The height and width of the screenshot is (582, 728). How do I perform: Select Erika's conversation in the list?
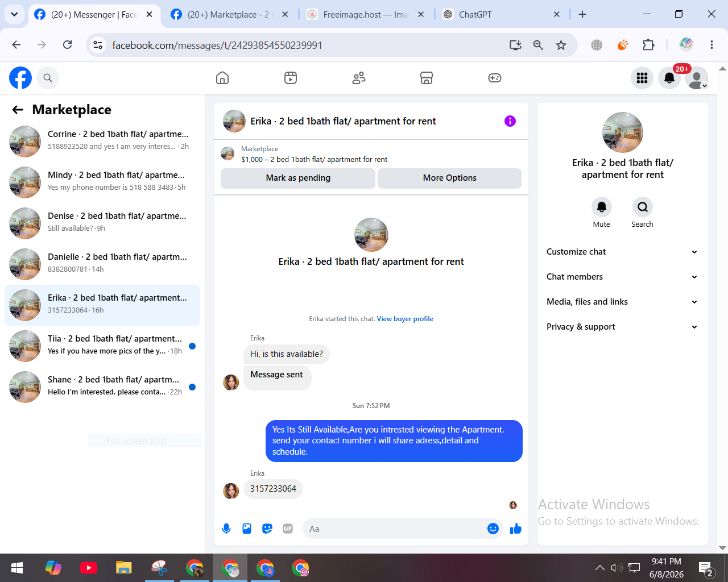(102, 305)
